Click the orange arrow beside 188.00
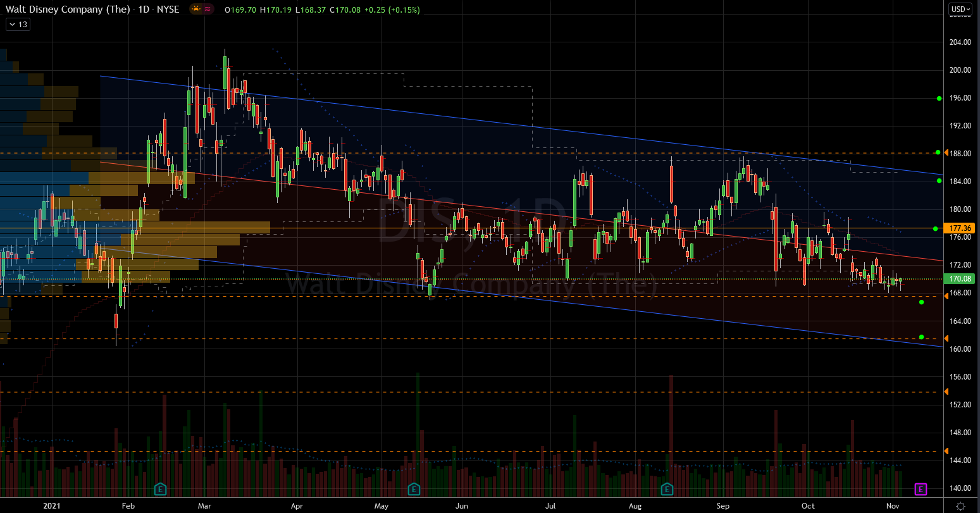The image size is (980, 513). [946, 152]
